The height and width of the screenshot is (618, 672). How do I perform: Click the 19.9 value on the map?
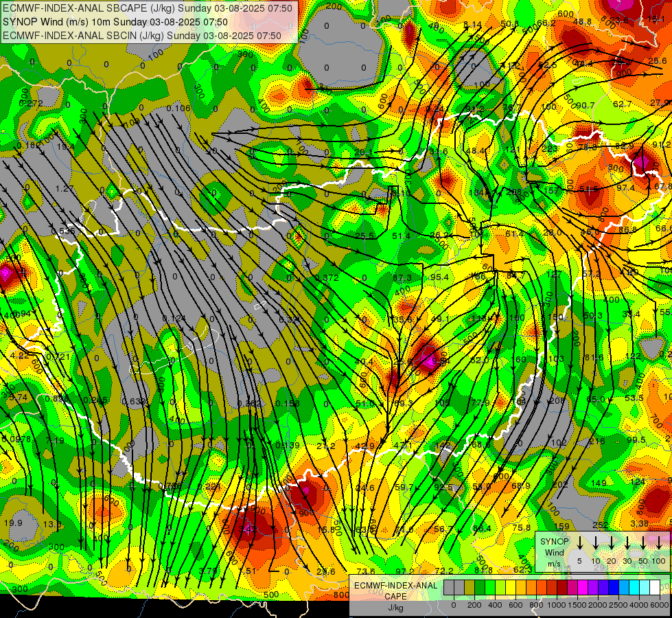pyautogui.click(x=13, y=523)
